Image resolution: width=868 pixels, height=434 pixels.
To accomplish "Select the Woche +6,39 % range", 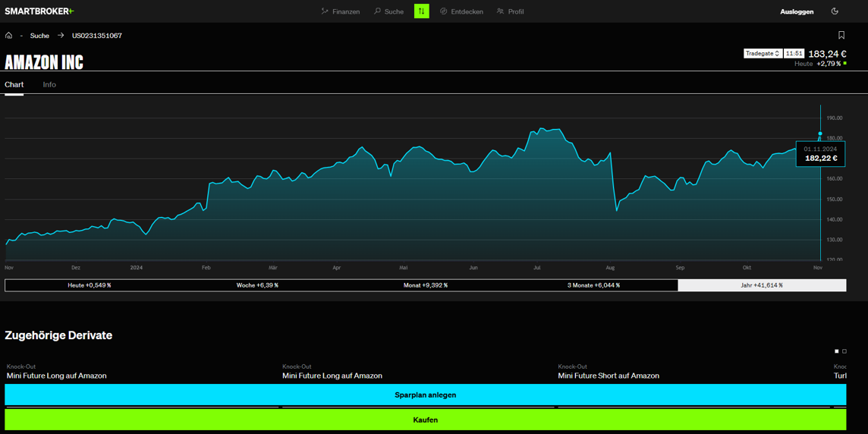I will coord(257,285).
